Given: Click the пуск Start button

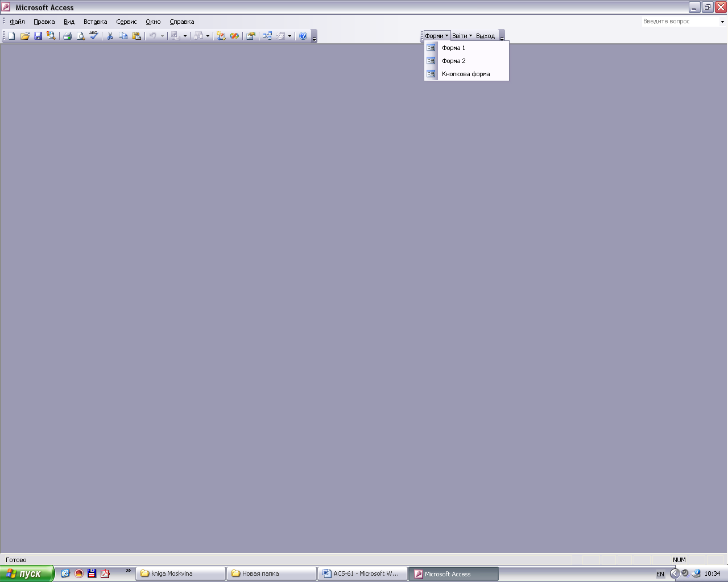Looking at the screenshot, I should coord(27,573).
